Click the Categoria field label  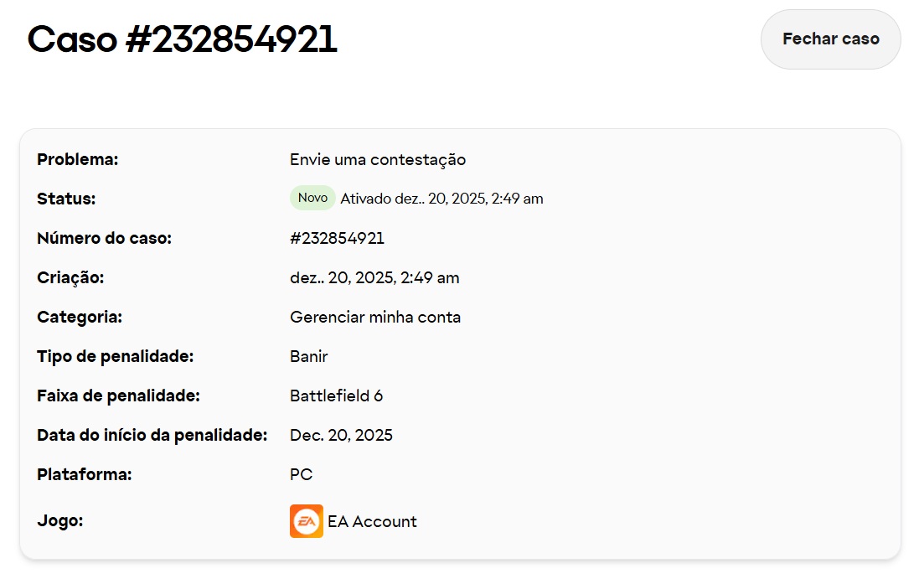point(80,317)
